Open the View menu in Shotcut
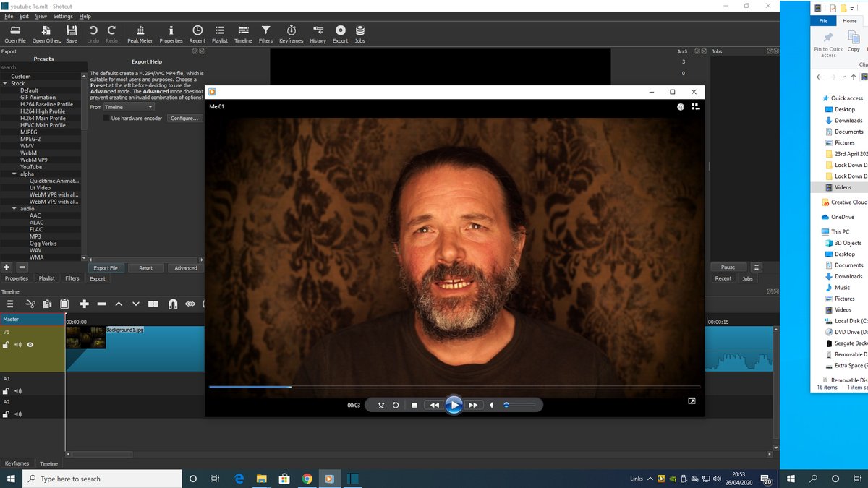868x488 pixels. 41,16
